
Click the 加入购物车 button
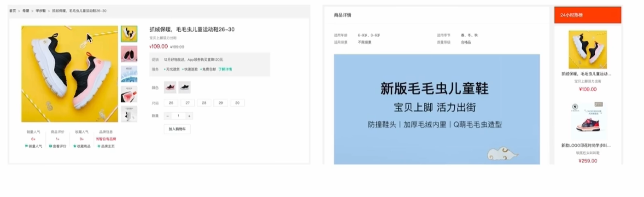pyautogui.click(x=177, y=129)
